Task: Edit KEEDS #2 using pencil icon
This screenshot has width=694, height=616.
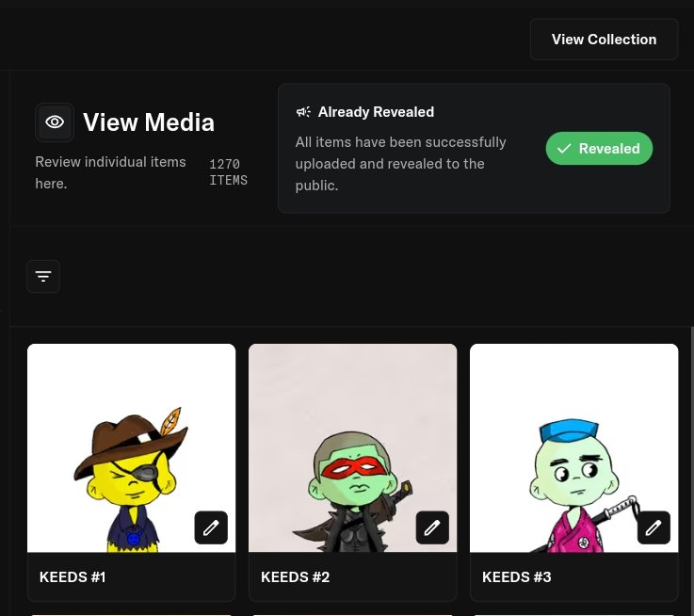Action: tap(432, 527)
